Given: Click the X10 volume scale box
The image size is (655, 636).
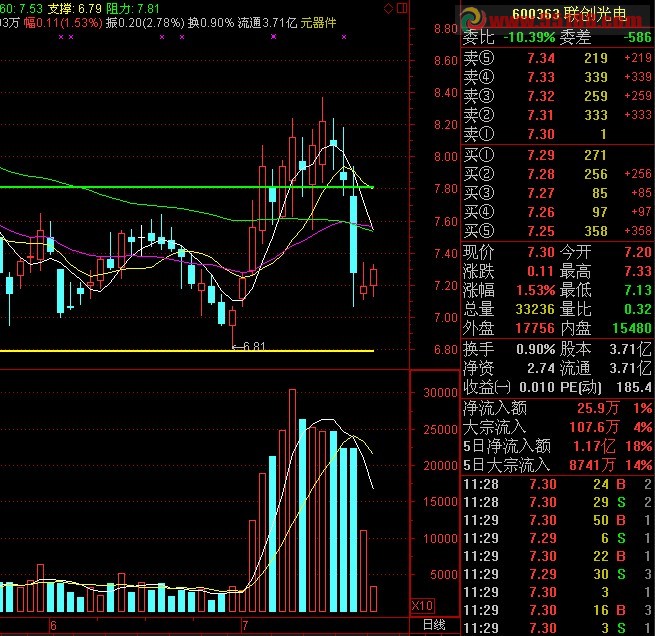Looking at the screenshot, I should 422,606.
